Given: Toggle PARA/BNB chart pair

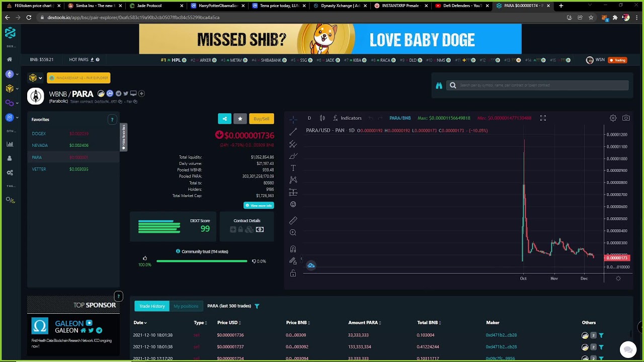Looking at the screenshot, I should tap(400, 118).
